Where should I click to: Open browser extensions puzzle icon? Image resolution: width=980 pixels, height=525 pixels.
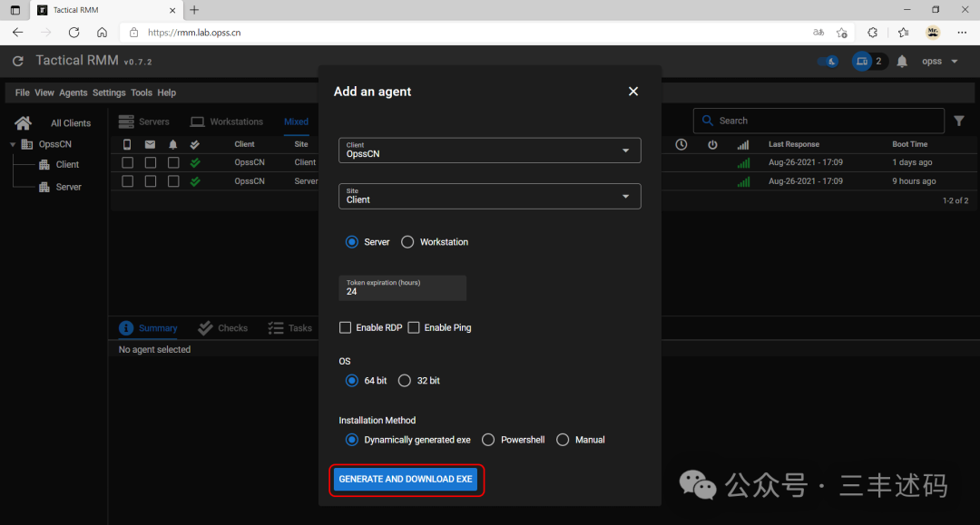click(x=873, y=33)
